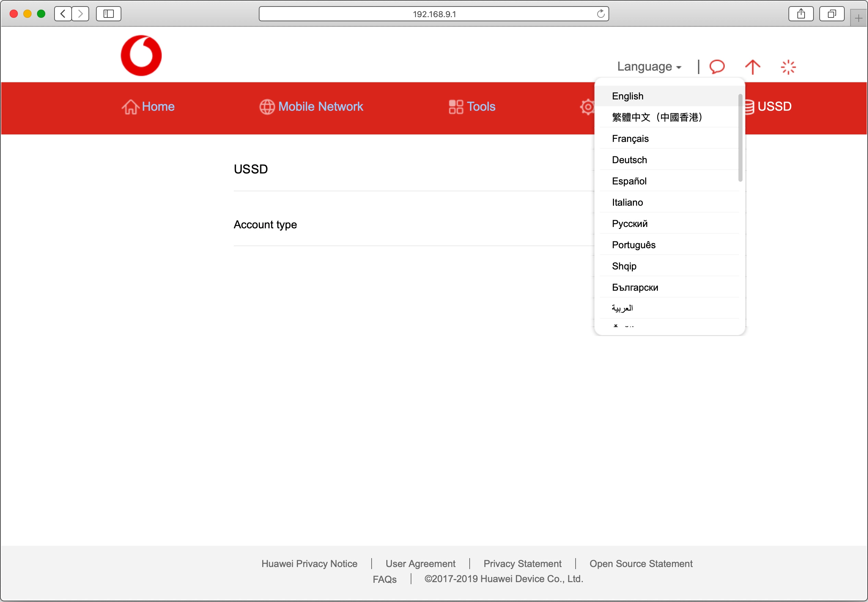Open the FAQs footer link

click(x=384, y=579)
